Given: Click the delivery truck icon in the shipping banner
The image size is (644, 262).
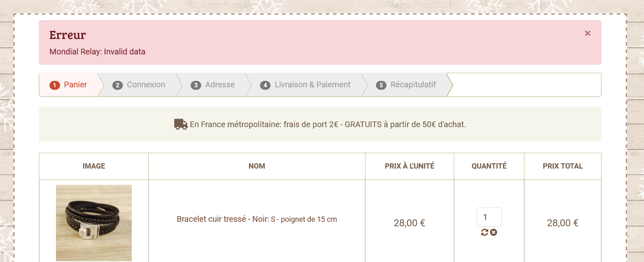Looking at the screenshot, I should pos(180,124).
